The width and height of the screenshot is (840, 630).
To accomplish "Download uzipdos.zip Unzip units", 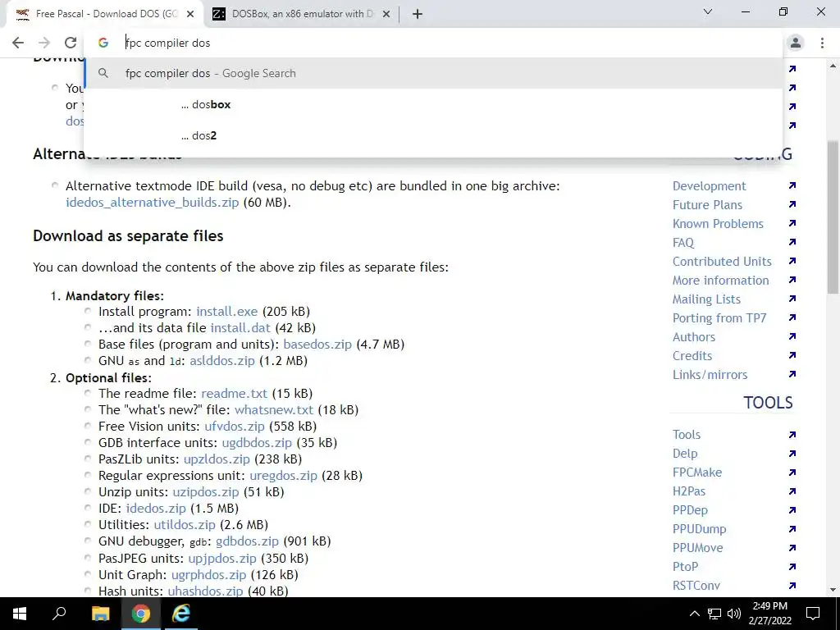I will 206,492.
